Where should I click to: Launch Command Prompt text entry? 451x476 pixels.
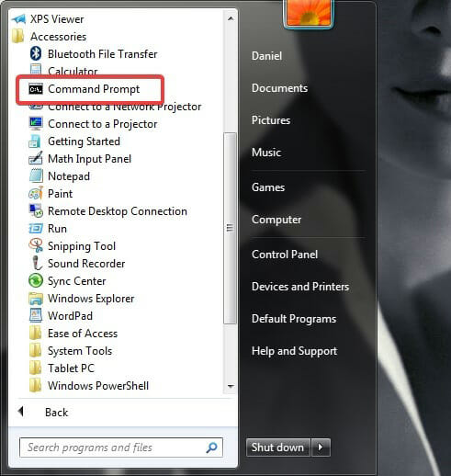[x=94, y=89]
